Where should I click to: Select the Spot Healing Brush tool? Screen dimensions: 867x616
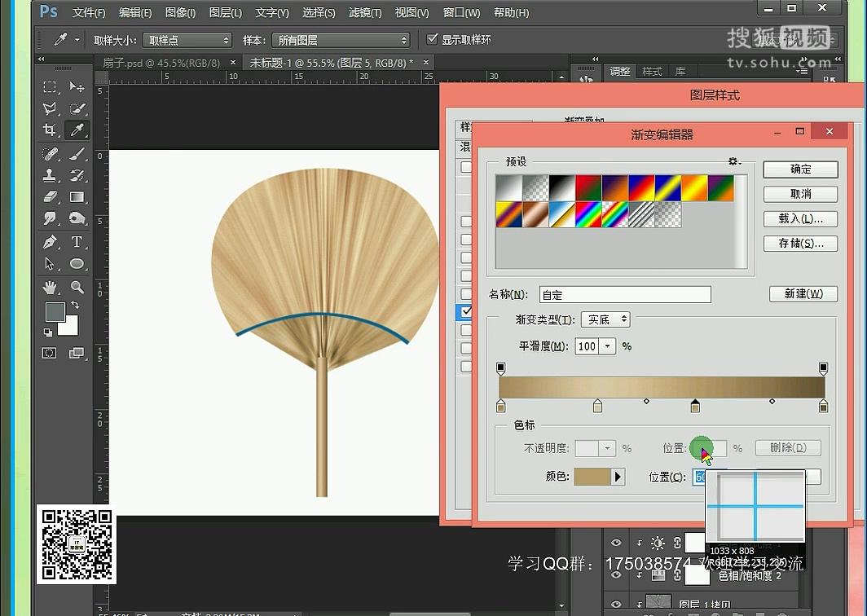coord(50,153)
